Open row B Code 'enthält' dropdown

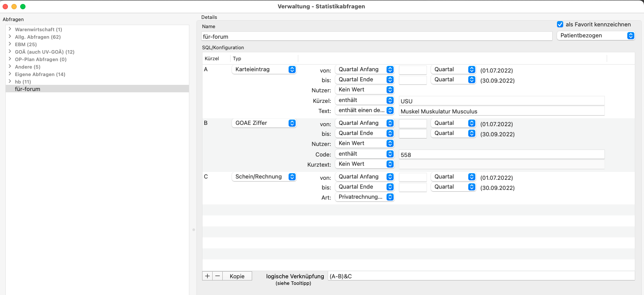(365, 154)
